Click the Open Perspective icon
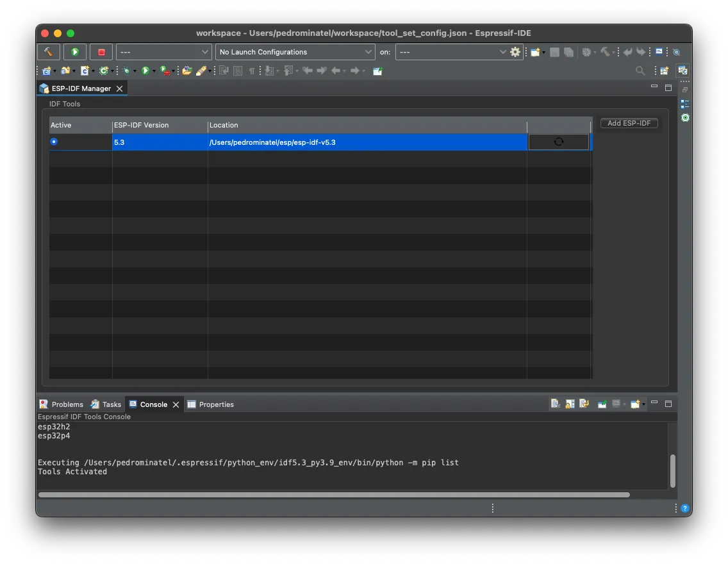Image resolution: width=728 pixels, height=564 pixels. pyautogui.click(x=665, y=70)
